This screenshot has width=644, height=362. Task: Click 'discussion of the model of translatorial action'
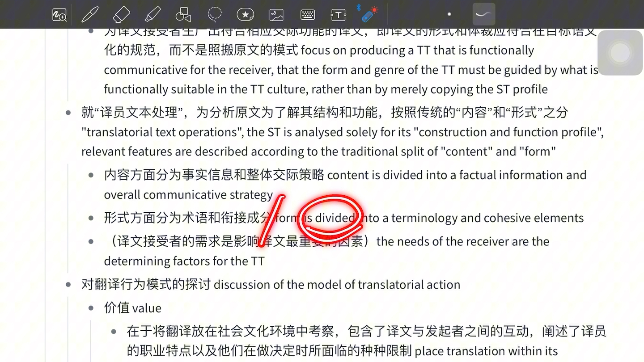pyautogui.click(x=337, y=285)
